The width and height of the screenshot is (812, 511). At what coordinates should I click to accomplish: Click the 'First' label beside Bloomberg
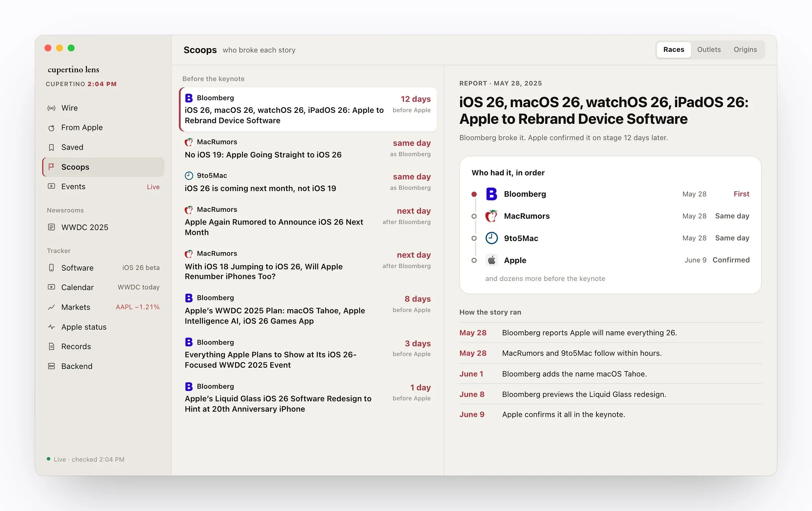[741, 194]
